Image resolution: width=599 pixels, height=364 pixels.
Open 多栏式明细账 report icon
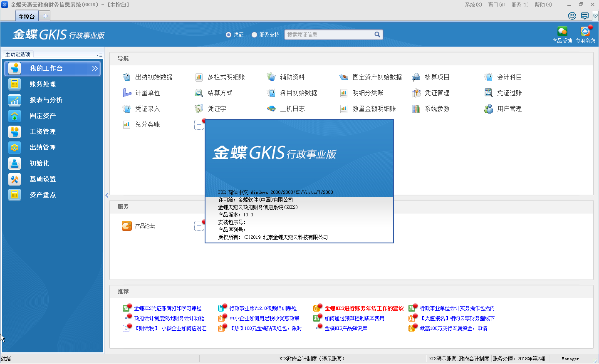click(x=199, y=77)
